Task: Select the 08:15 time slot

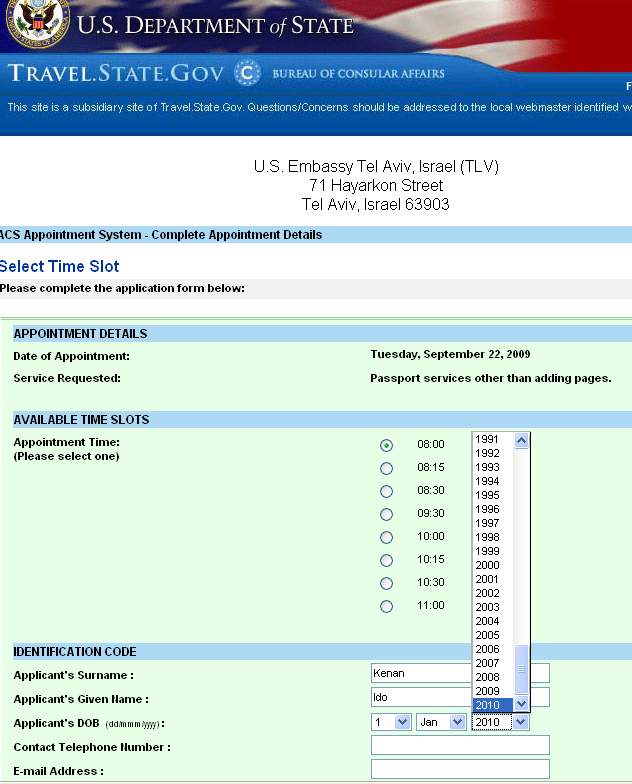Action: [387, 468]
